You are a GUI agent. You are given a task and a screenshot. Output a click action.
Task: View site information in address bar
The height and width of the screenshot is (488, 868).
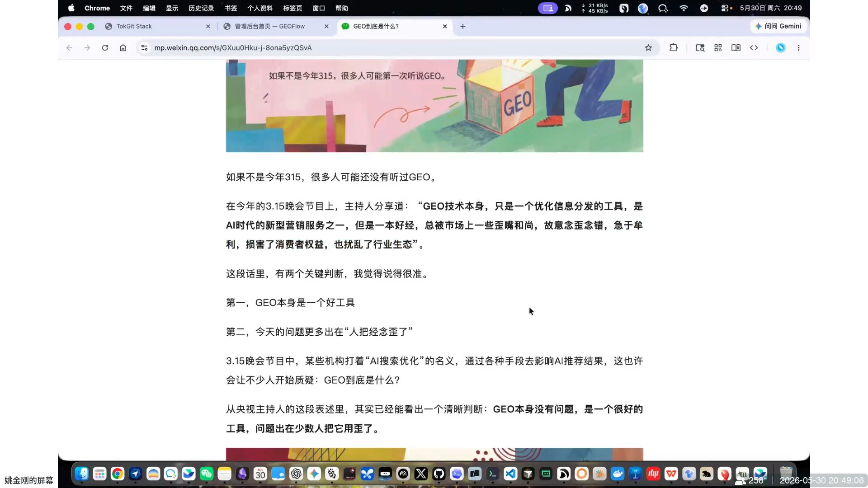(144, 48)
